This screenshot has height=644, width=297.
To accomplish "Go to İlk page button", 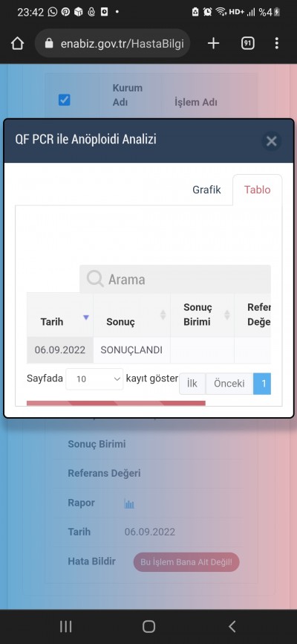I will [192, 384].
